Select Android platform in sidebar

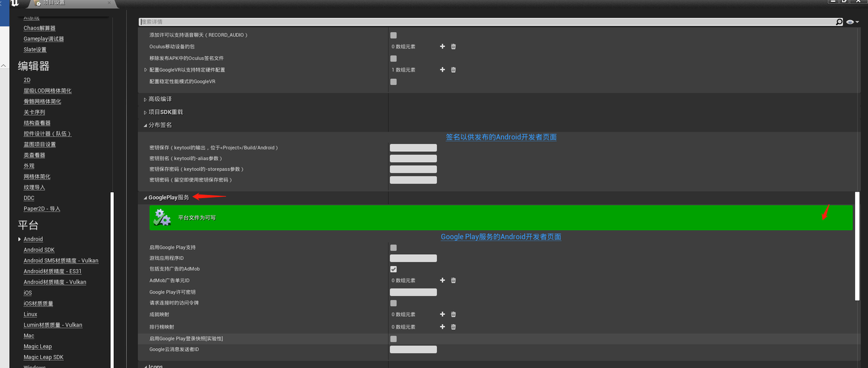[33, 239]
